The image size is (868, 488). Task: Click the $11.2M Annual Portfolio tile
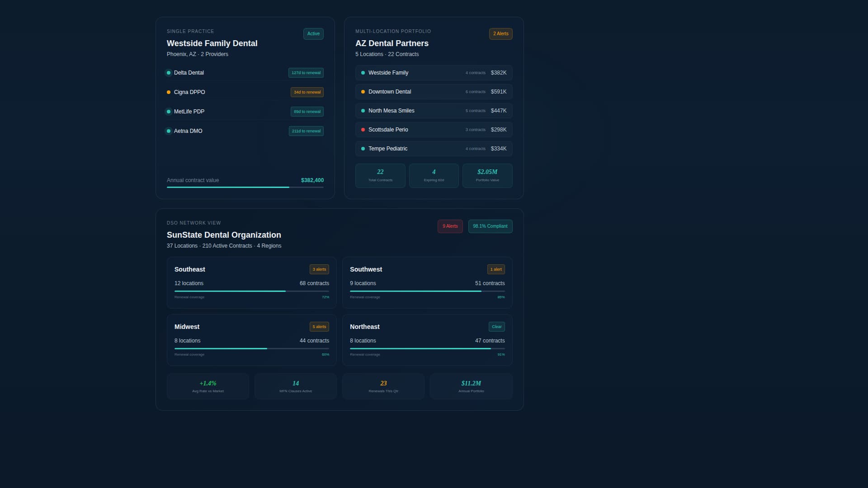point(471,386)
